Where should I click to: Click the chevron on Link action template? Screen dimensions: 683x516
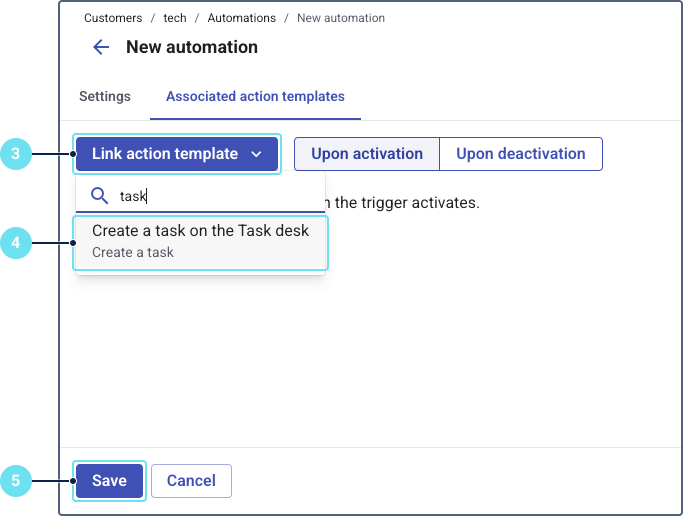257,154
